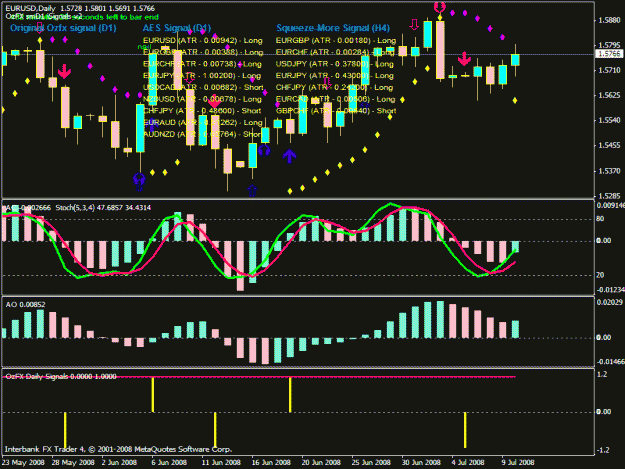Viewport: 625px width, 469px height.
Task: Click the EURJPY (ATR - 0.43000) row
Action: pyautogui.click(x=334, y=76)
